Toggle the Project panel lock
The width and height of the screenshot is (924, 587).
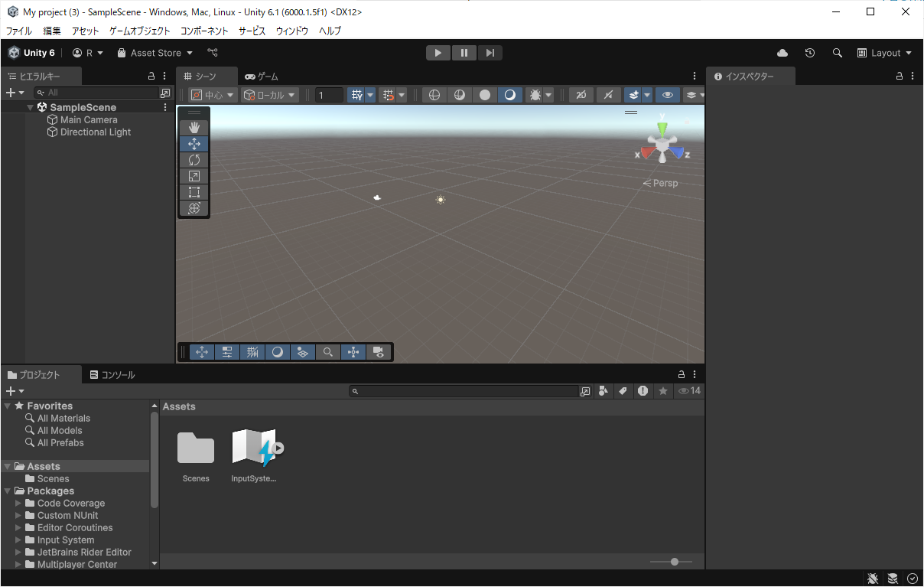[x=681, y=374]
